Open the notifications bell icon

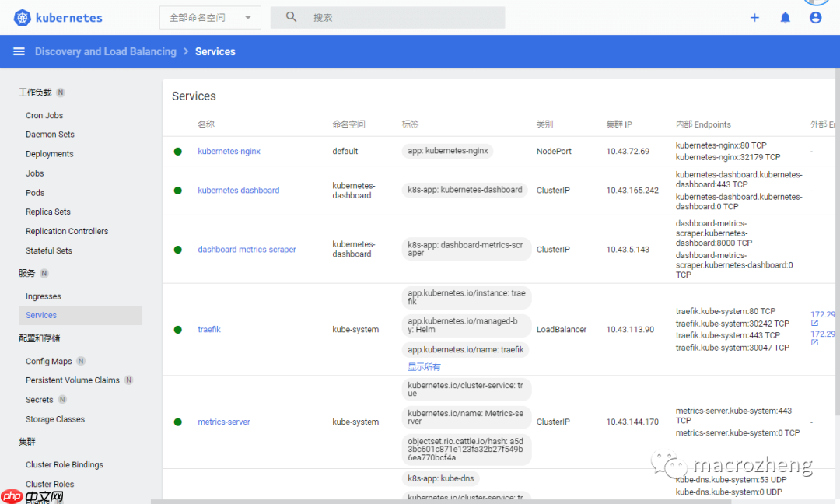[785, 17]
